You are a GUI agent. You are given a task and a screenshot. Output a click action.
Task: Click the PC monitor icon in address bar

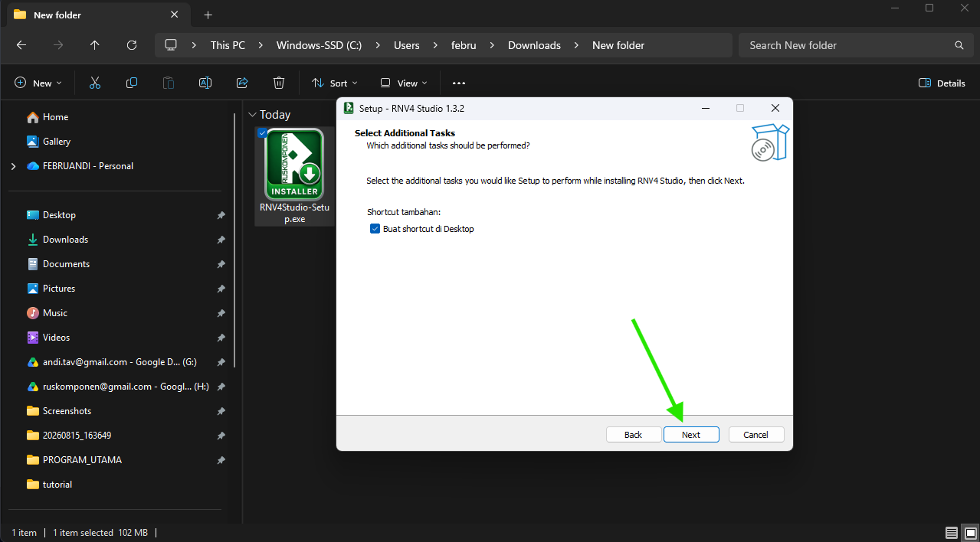[x=171, y=45]
